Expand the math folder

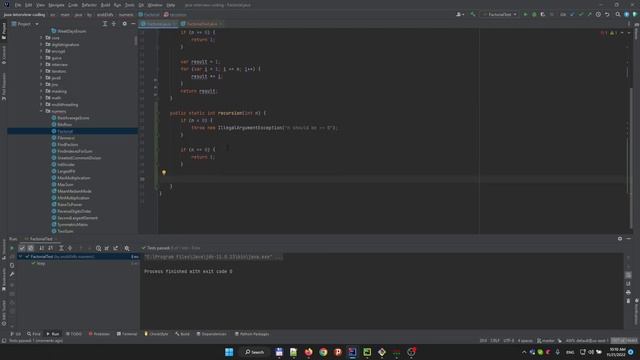pyautogui.click(x=42, y=98)
